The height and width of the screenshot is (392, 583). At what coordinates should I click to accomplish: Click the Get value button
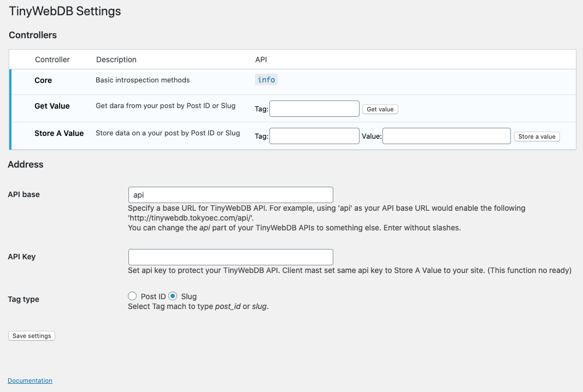[380, 109]
